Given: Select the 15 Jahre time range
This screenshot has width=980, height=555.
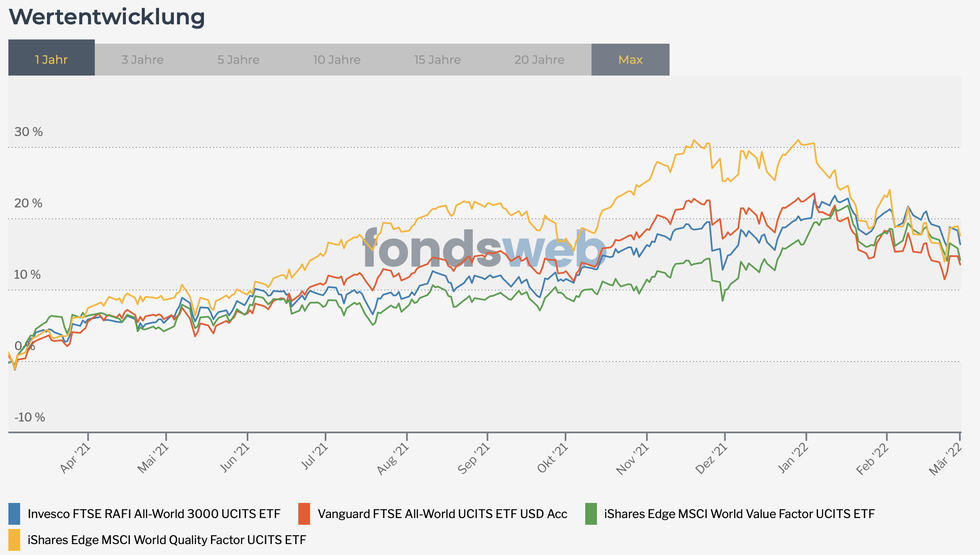Looking at the screenshot, I should [x=437, y=60].
